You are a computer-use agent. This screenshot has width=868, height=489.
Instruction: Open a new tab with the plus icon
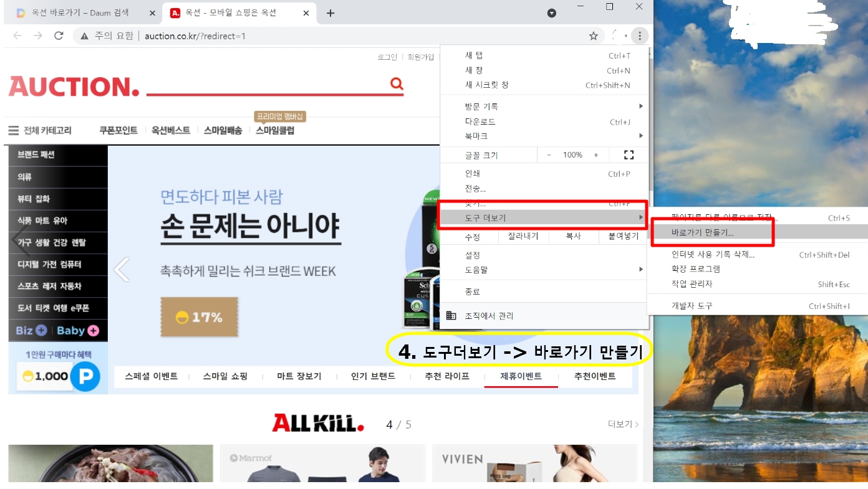330,13
